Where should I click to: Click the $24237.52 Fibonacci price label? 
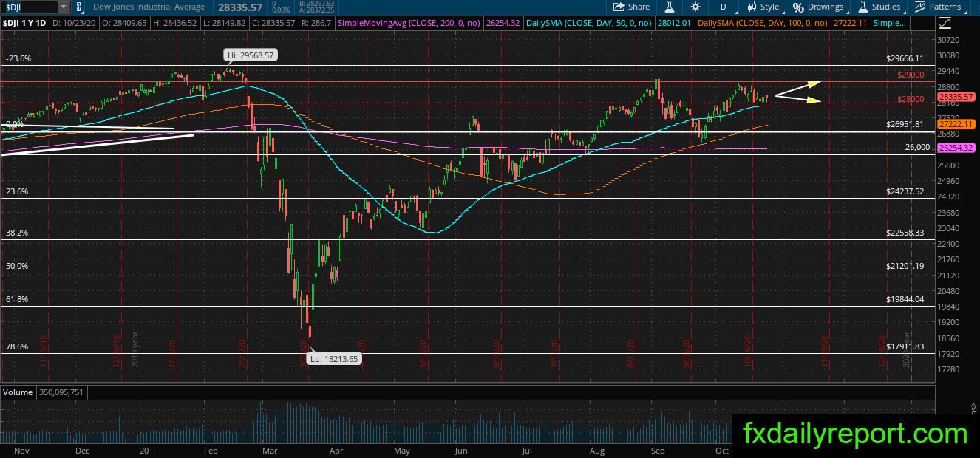[905, 191]
